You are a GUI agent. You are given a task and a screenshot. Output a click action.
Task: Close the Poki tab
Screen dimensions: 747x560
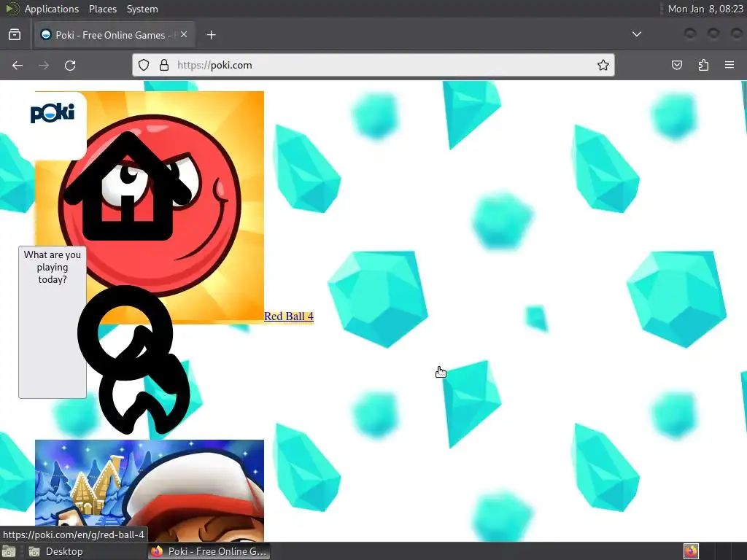point(184,34)
